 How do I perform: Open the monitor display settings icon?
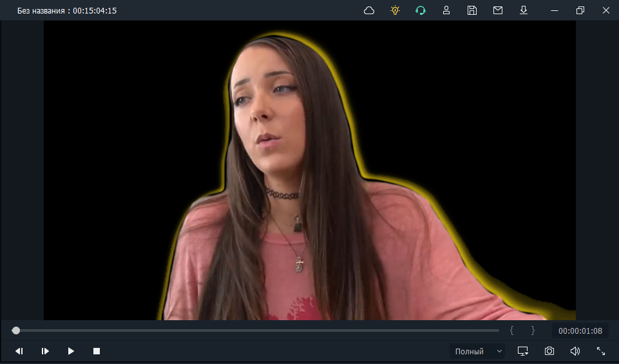tap(522, 351)
